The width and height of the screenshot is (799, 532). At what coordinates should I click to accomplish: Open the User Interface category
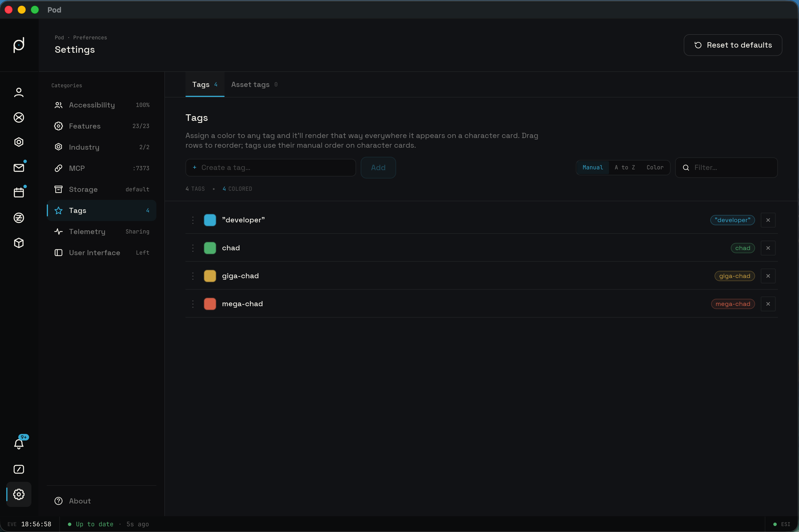102,253
